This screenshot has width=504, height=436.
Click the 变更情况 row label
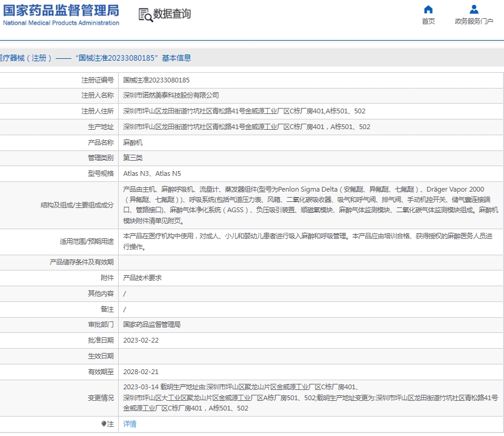[101, 398]
